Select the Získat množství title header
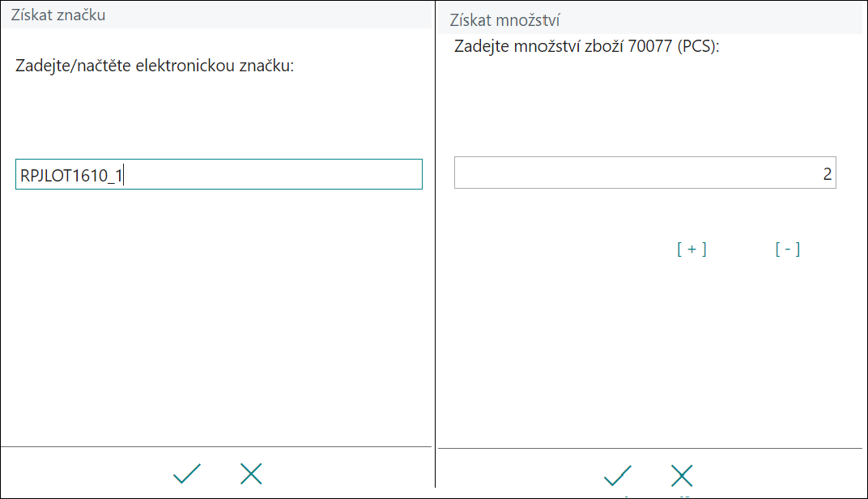Image resolution: width=868 pixels, height=499 pixels. coord(504,20)
